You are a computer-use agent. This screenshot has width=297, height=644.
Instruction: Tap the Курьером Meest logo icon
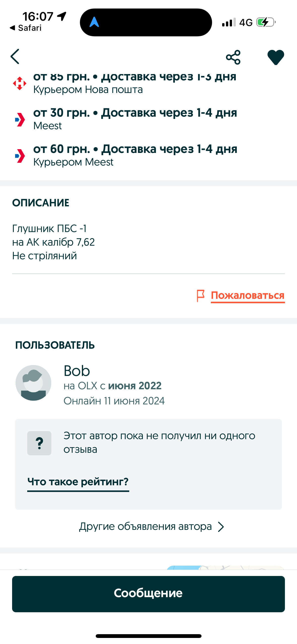(x=20, y=156)
